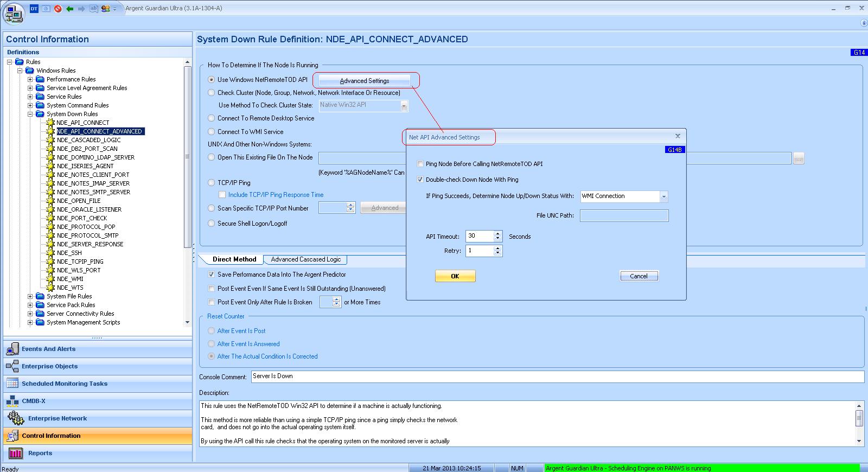Click the users icon in the top toolbar
This screenshot has height=472, width=868.
coord(105,9)
